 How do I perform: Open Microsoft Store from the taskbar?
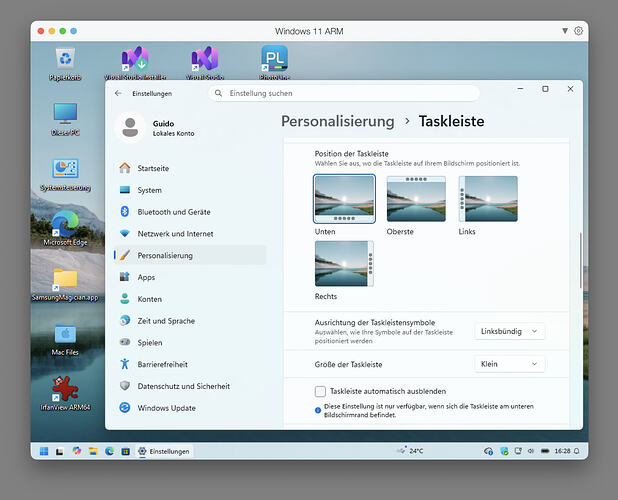click(x=126, y=452)
